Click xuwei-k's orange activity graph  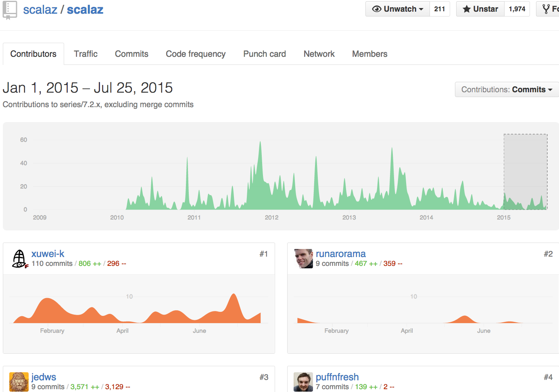137,308
